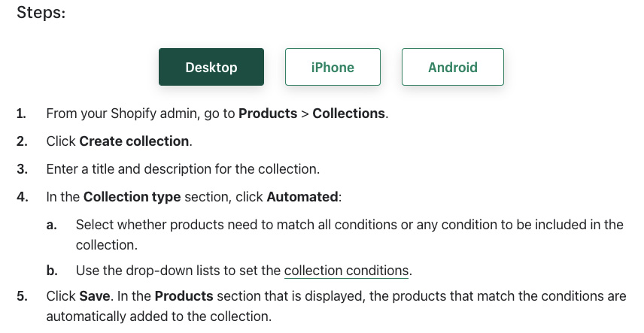The image size is (644, 333).
Task: Switch to the iPhone tab
Action: 333,67
